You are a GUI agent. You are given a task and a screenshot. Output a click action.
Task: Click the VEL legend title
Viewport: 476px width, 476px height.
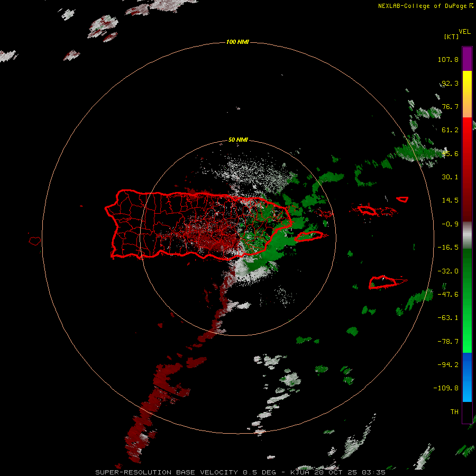coord(464,32)
